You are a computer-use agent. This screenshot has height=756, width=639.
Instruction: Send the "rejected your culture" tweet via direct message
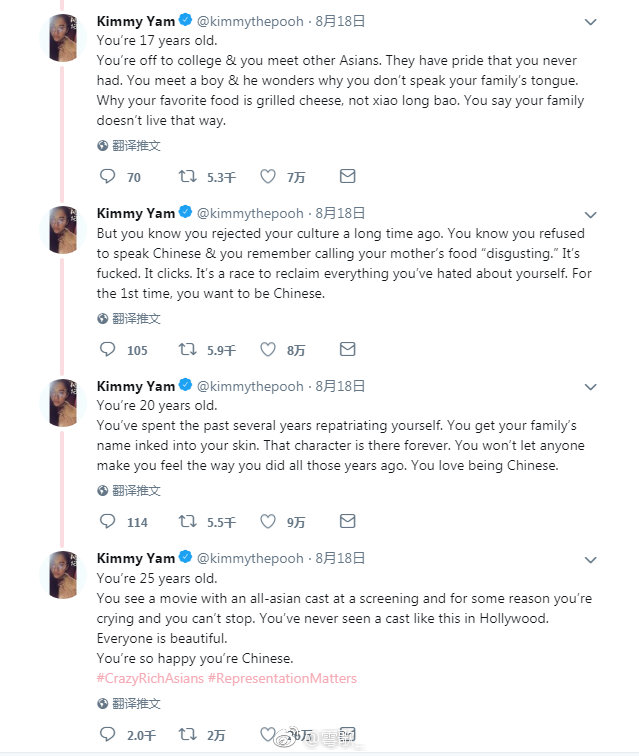[x=347, y=349]
